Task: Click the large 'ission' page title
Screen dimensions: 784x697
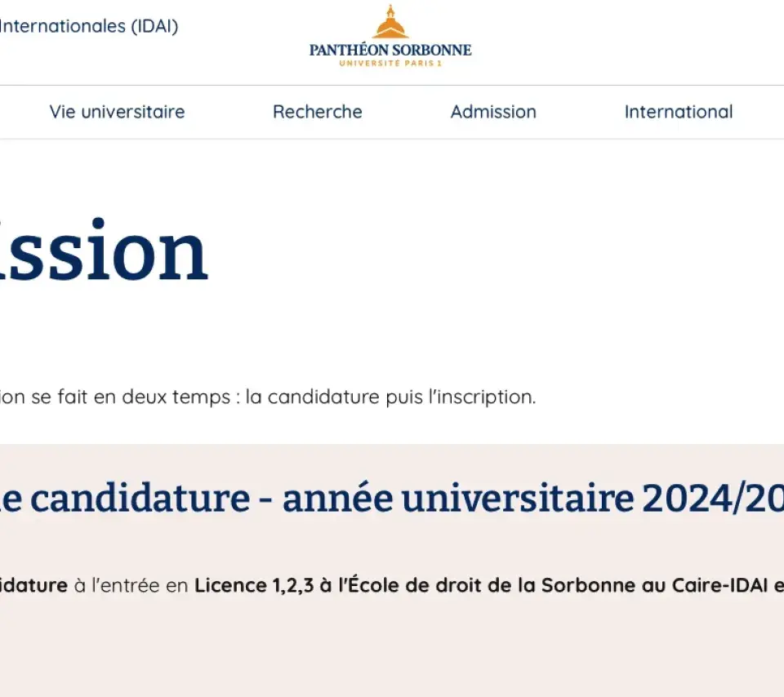Action: (104, 250)
